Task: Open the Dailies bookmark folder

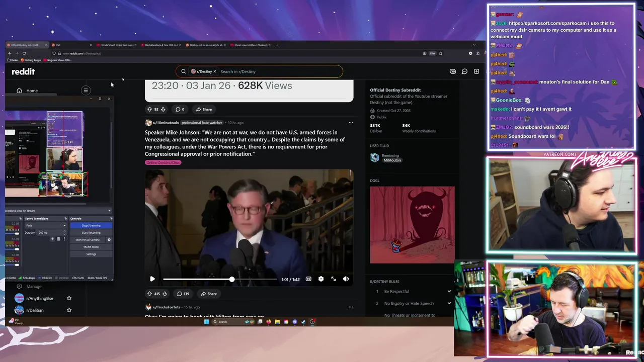Action: pos(14,60)
